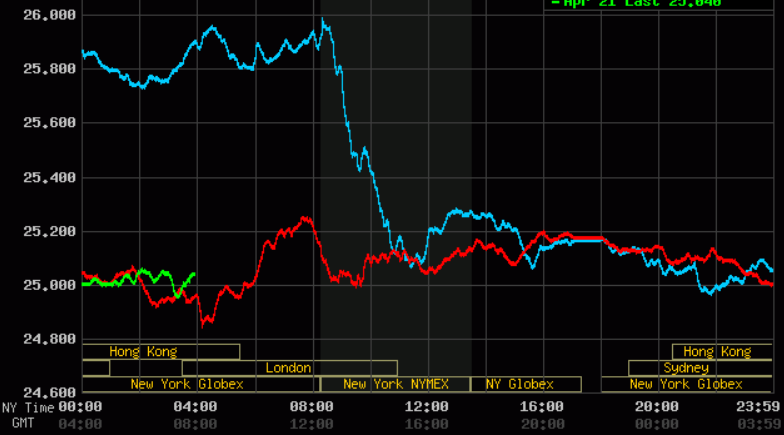Screen dimensions: 784x435
Task: Click the NY Globex session bar
Action: tap(526, 384)
